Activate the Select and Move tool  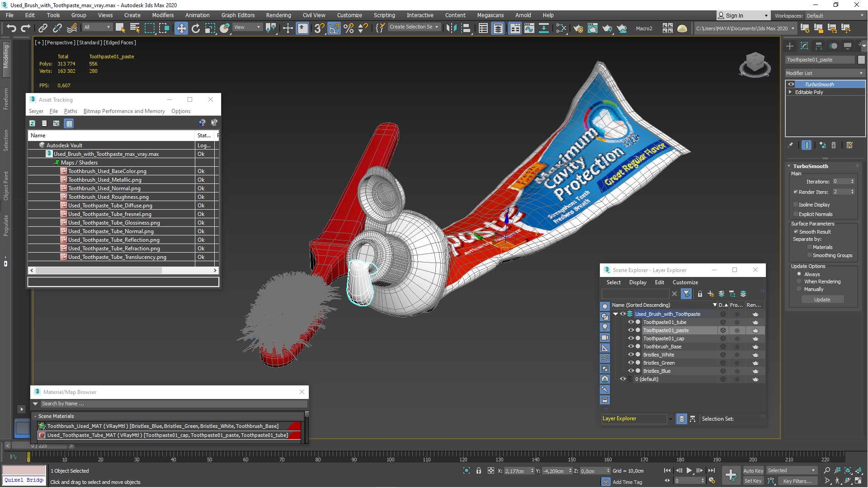[181, 28]
